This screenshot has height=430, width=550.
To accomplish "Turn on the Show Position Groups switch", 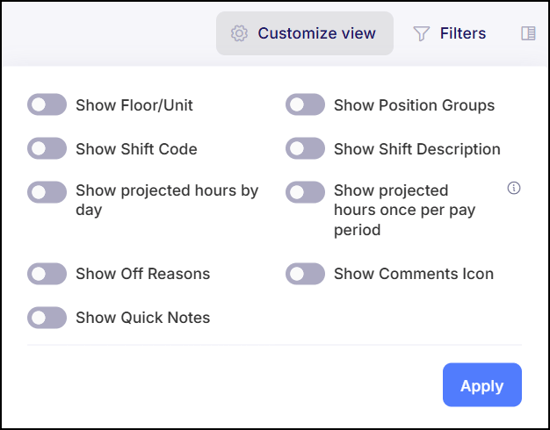I will [x=305, y=105].
